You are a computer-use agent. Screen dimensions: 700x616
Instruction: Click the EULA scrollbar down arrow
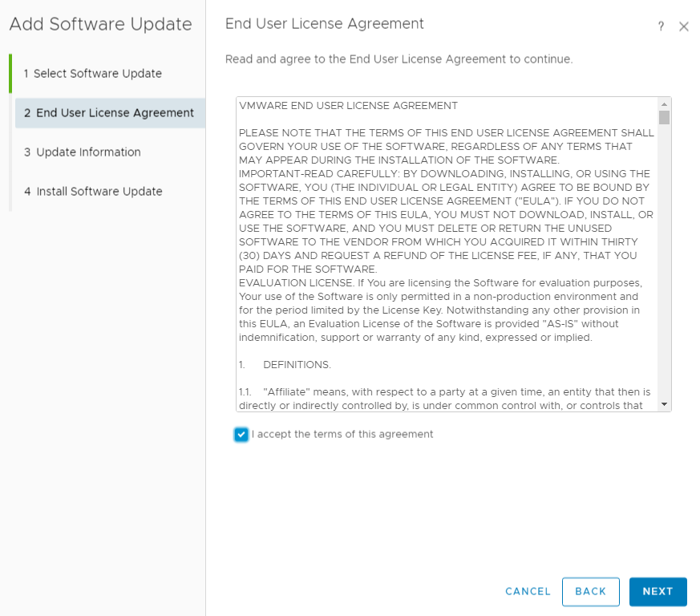(x=664, y=404)
